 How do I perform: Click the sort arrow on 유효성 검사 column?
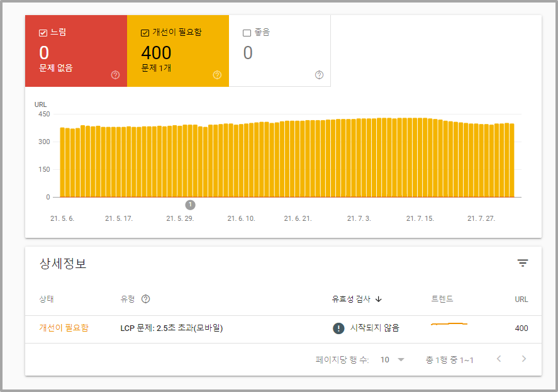[378, 299]
